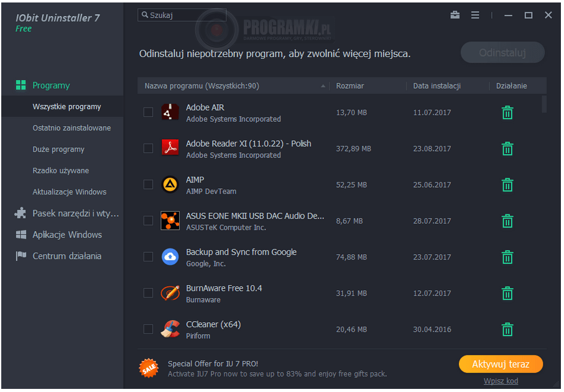Click the Aktywuj teraz button
Viewport: 564px width, 392px height.
[x=501, y=364]
